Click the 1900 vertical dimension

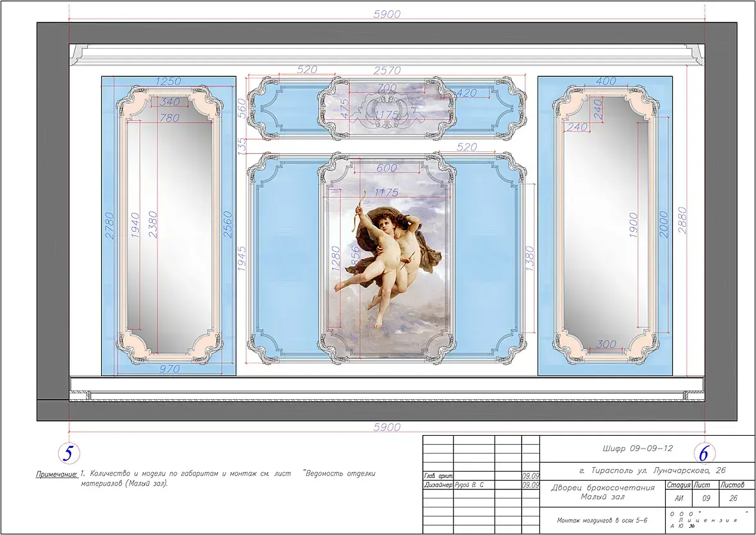pyautogui.click(x=634, y=225)
